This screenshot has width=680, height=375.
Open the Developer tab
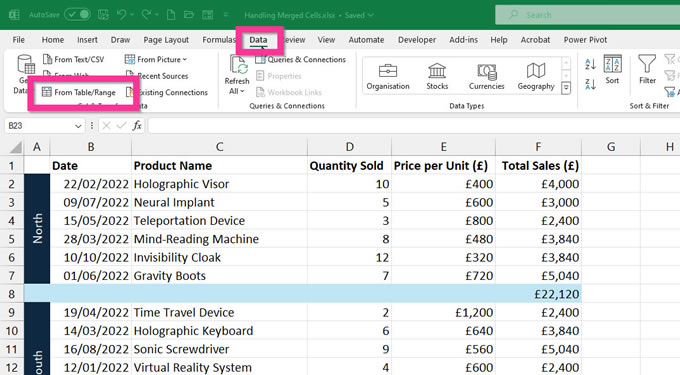(x=417, y=39)
